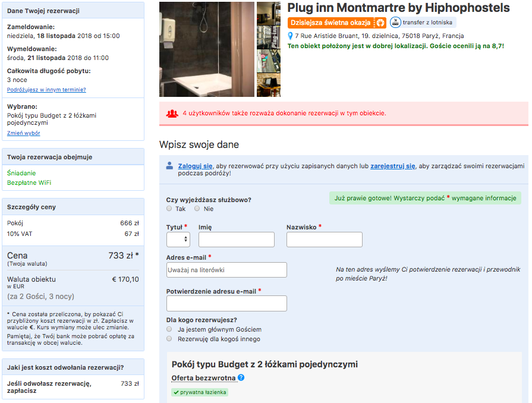Click the 10% VAT row
Image resolution: width=532 pixels, height=403 pixels.
point(73,234)
